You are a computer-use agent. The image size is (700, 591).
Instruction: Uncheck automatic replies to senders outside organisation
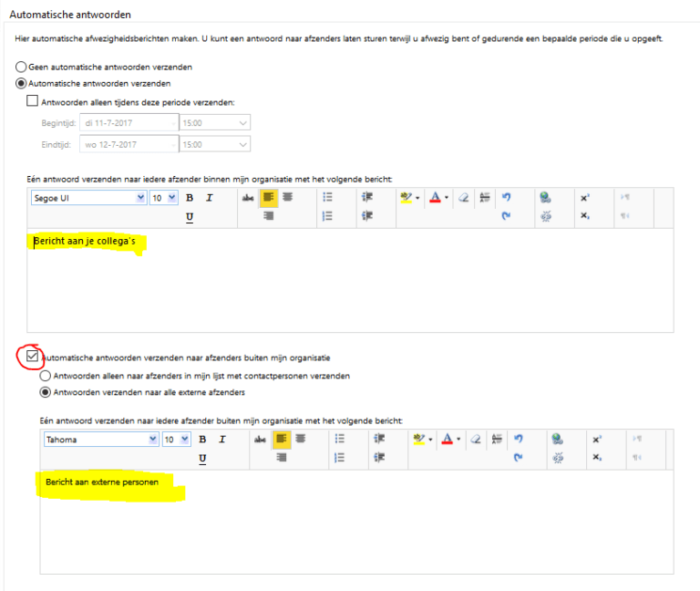(x=32, y=356)
